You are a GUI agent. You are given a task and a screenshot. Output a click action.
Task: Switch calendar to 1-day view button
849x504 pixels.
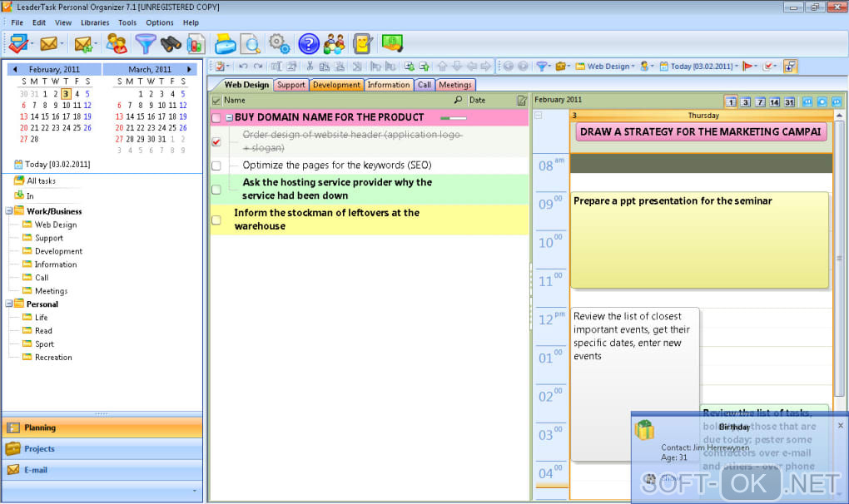pos(731,101)
